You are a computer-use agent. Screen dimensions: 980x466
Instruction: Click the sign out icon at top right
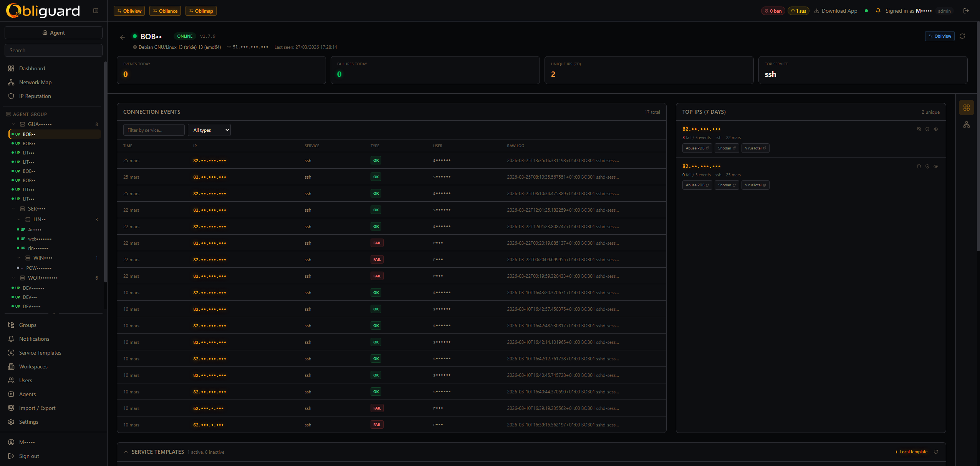point(966,11)
